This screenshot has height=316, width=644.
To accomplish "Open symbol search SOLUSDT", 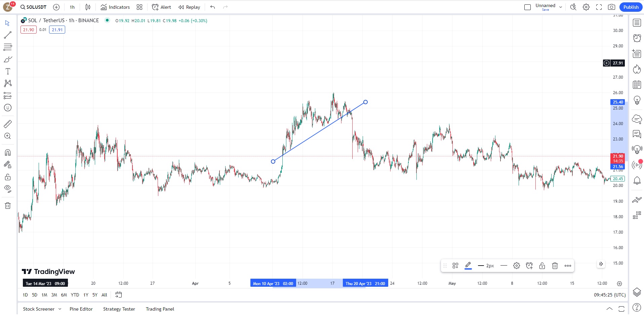I will (33, 7).
